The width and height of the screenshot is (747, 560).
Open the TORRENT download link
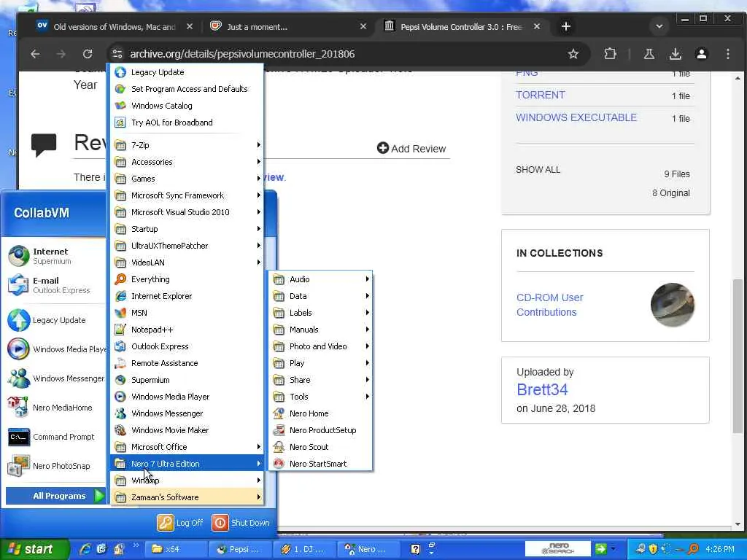(x=541, y=95)
